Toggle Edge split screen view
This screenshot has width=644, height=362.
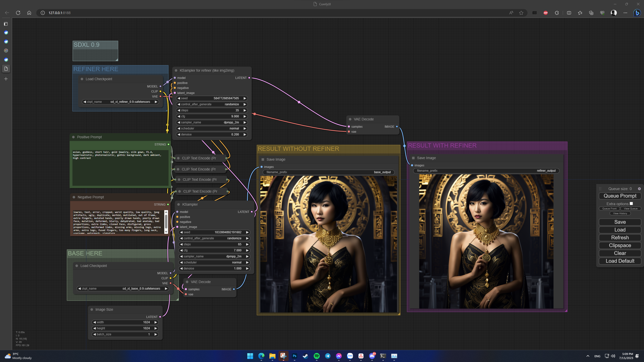569,13
